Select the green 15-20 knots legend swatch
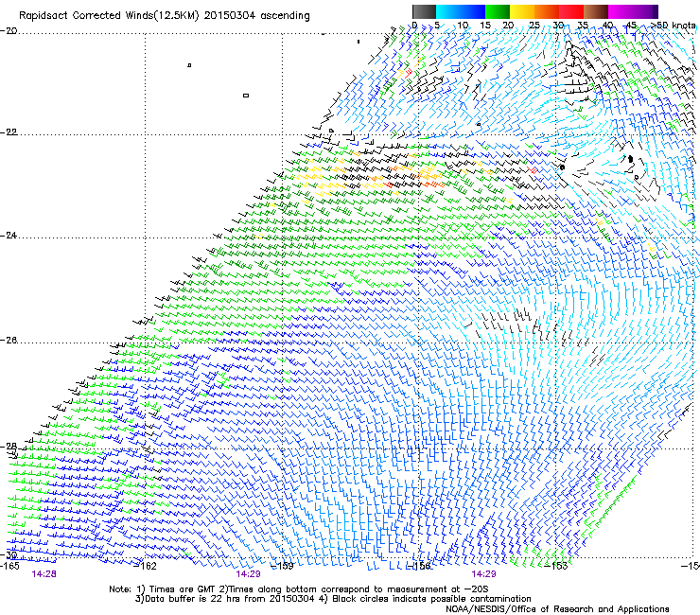This screenshot has height=615, width=700. pyautogui.click(x=498, y=11)
